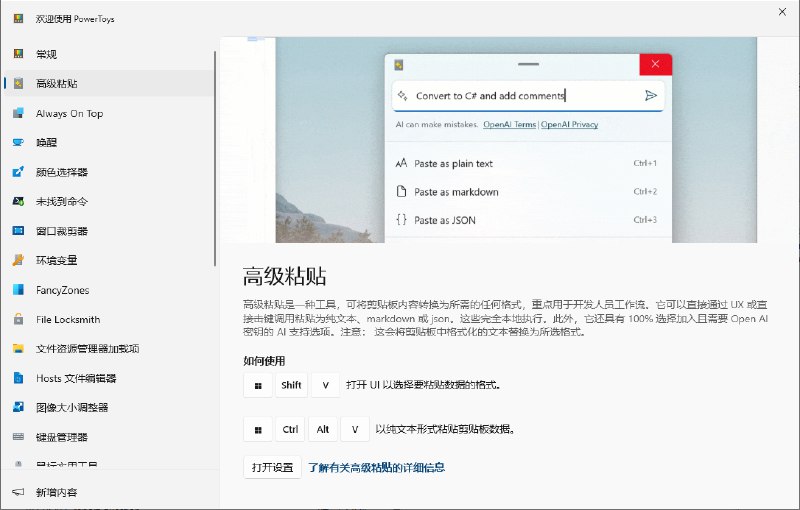Click Shift key in first shortcut
This screenshot has height=510, width=800.
[291, 385]
